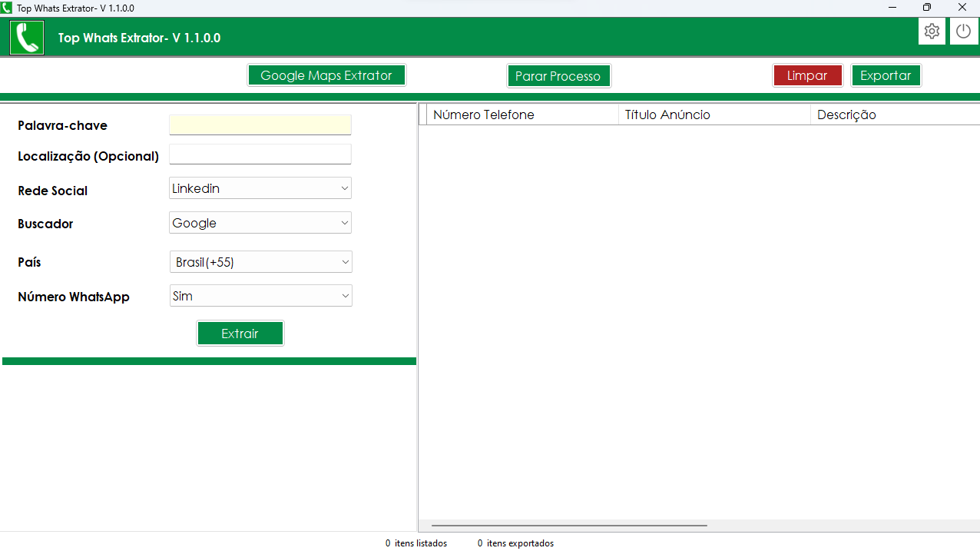The image size is (980, 551).
Task: Click the small title bar app icon
Action: [x=7, y=8]
